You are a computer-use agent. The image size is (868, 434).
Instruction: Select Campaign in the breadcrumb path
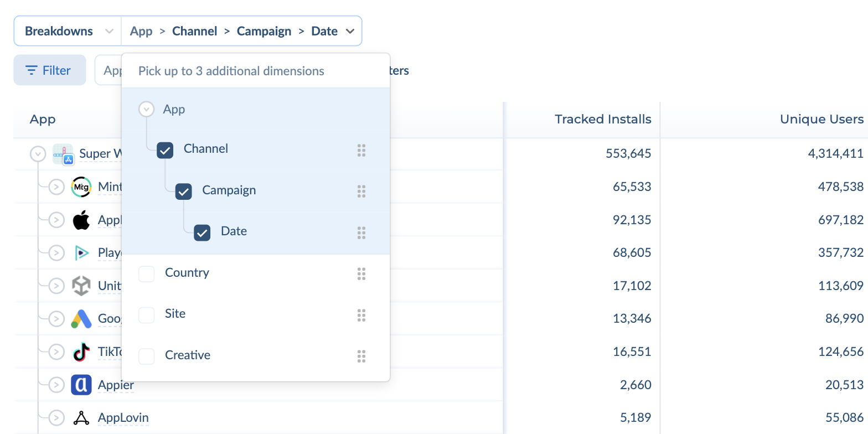click(x=264, y=31)
